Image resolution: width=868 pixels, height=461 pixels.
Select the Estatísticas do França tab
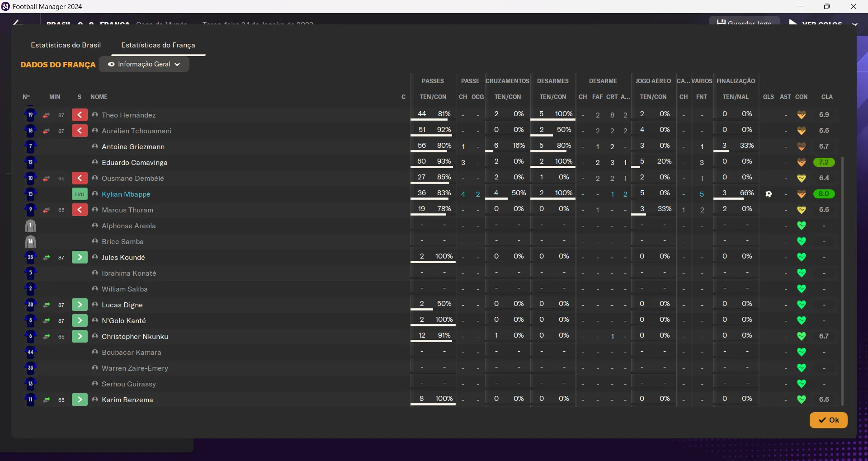click(158, 45)
